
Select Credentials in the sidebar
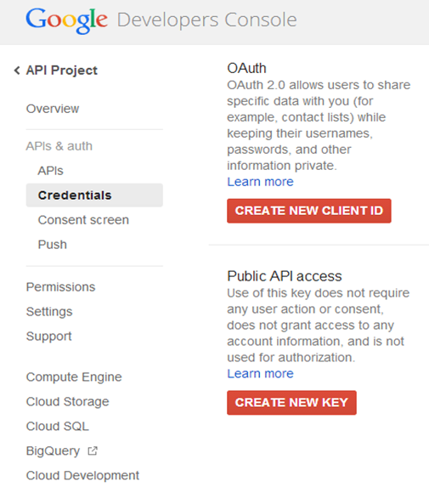tap(94, 195)
